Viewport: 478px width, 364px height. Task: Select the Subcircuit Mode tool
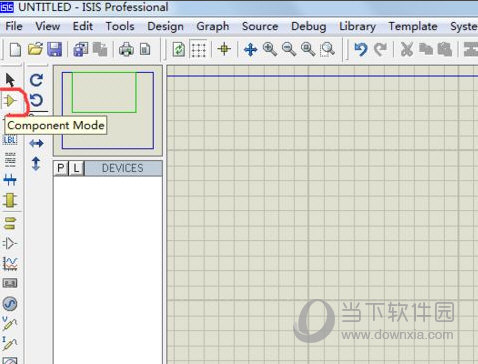tap(10, 200)
